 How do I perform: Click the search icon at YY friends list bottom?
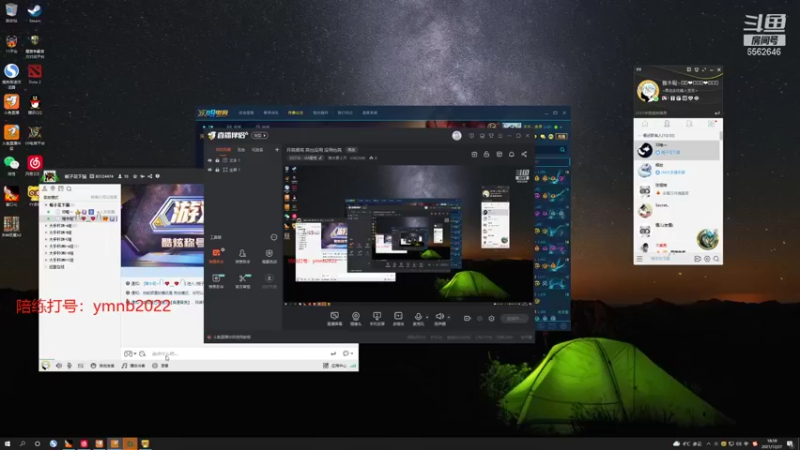716,259
